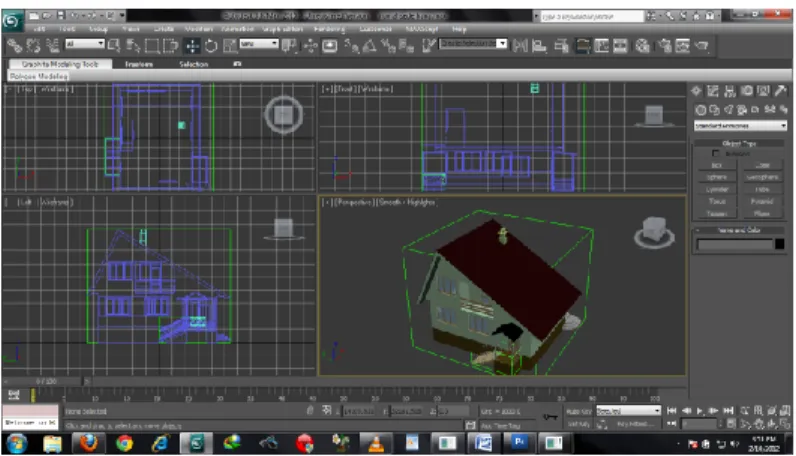The image size is (796, 456).
Task: Click the Box primitive button
Action: click(x=717, y=166)
